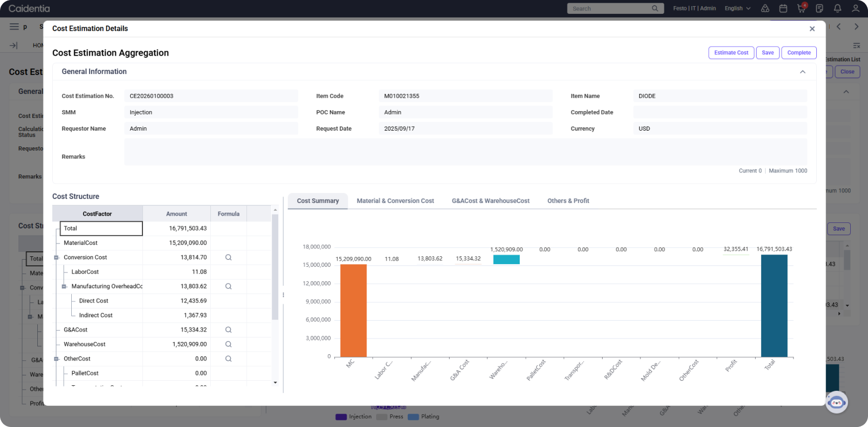Image resolution: width=868 pixels, height=427 pixels.
Task: Open the calendar icon in top bar
Action: (783, 8)
